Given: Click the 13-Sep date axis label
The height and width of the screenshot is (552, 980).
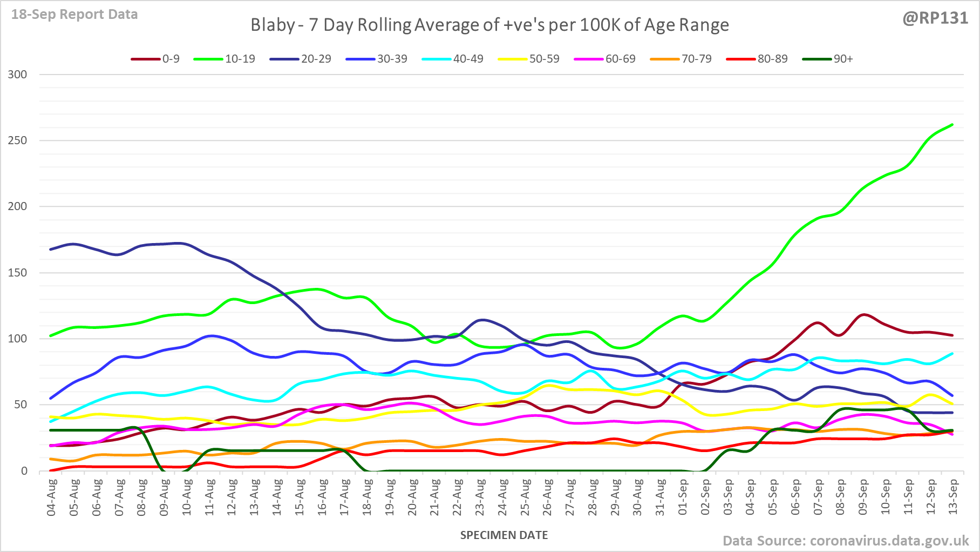Looking at the screenshot, I should point(953,497).
